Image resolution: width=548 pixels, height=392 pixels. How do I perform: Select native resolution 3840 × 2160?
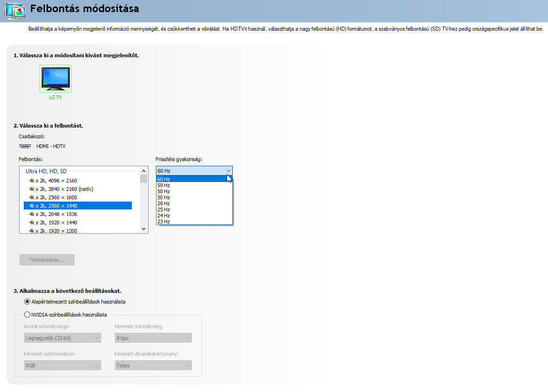[78, 189]
